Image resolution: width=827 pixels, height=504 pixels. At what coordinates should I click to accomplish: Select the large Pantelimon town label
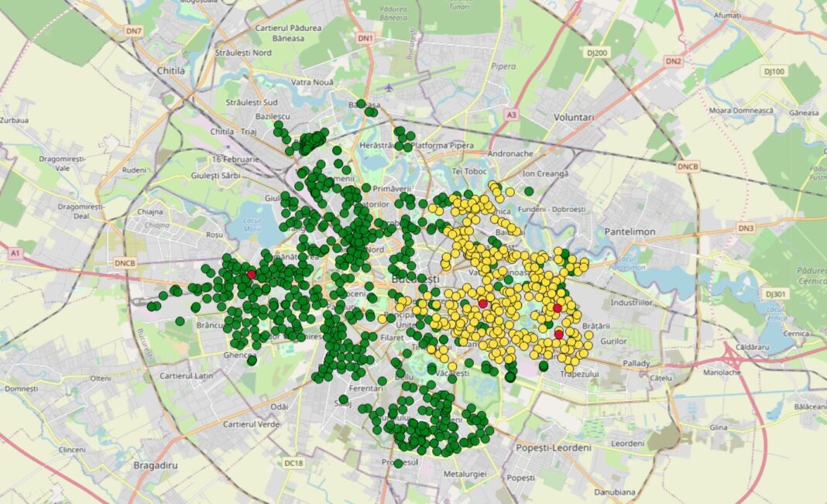(x=630, y=231)
